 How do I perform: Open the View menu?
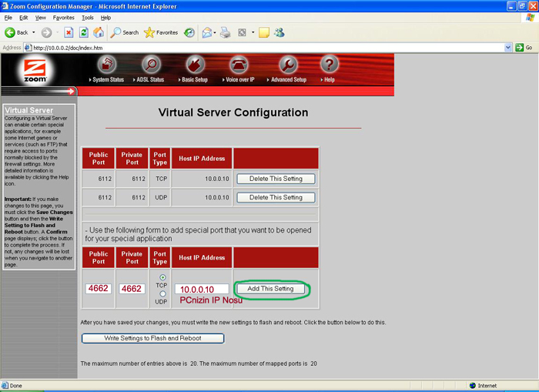click(41, 18)
